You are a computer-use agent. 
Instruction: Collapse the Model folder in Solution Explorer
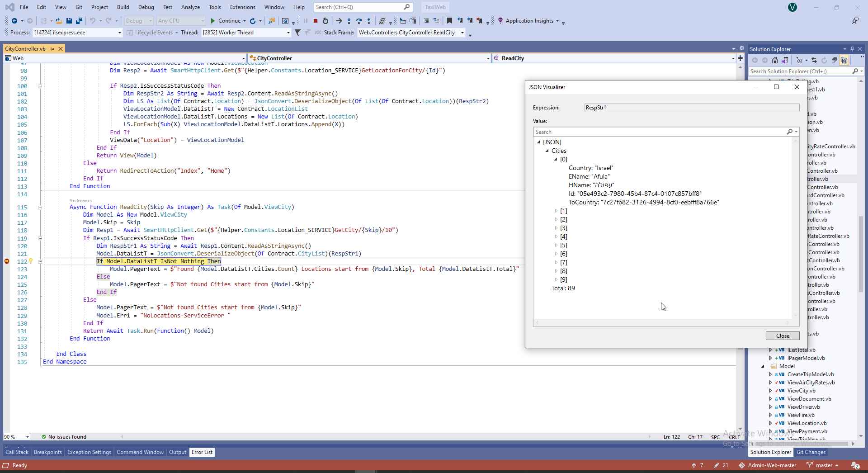point(763,366)
